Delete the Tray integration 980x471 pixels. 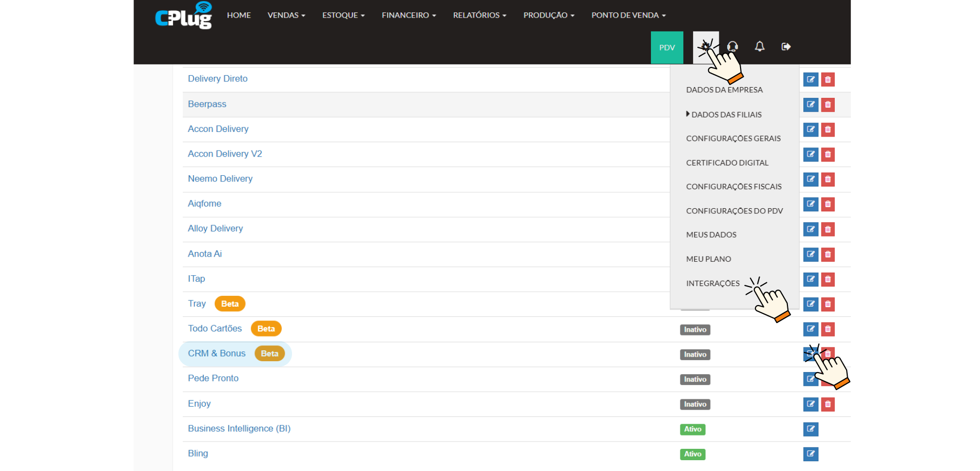[828, 304]
